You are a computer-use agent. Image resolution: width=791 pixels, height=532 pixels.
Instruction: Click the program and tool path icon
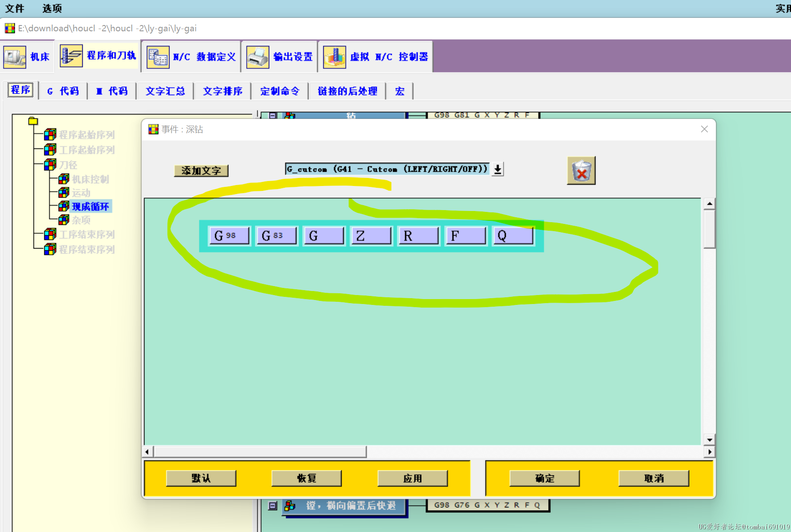click(71, 56)
